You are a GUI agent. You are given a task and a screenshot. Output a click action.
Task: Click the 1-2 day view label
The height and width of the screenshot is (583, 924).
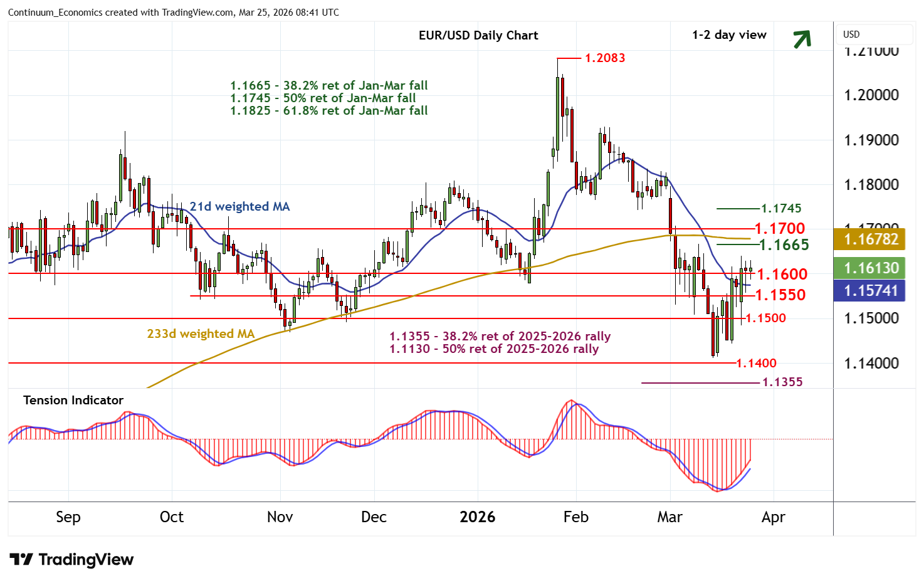tap(729, 35)
